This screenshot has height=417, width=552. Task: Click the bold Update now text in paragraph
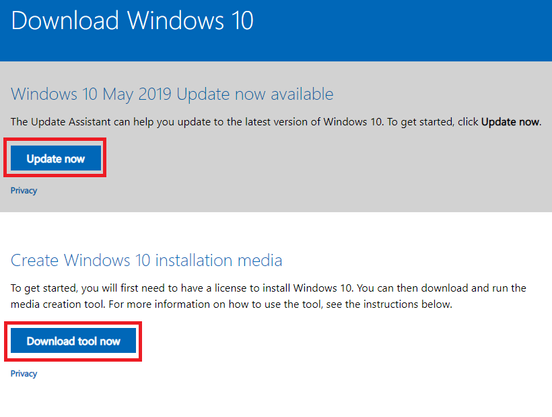tap(510, 122)
